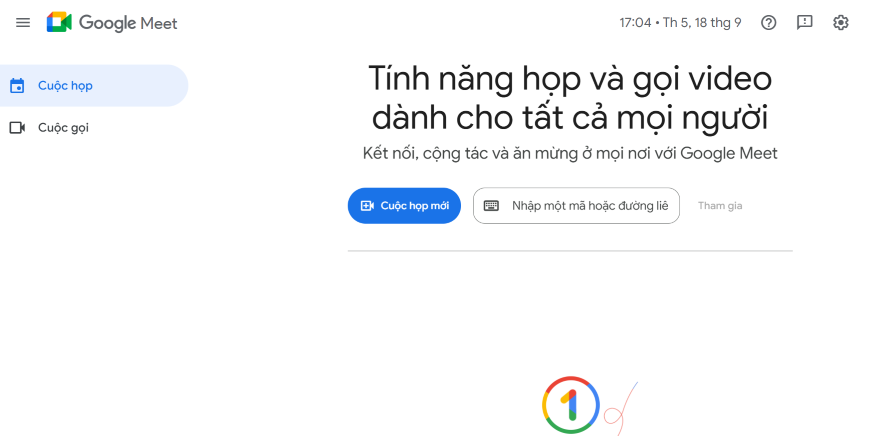Click the Google Meet logo
This screenshot has height=436, width=880.
112,22
